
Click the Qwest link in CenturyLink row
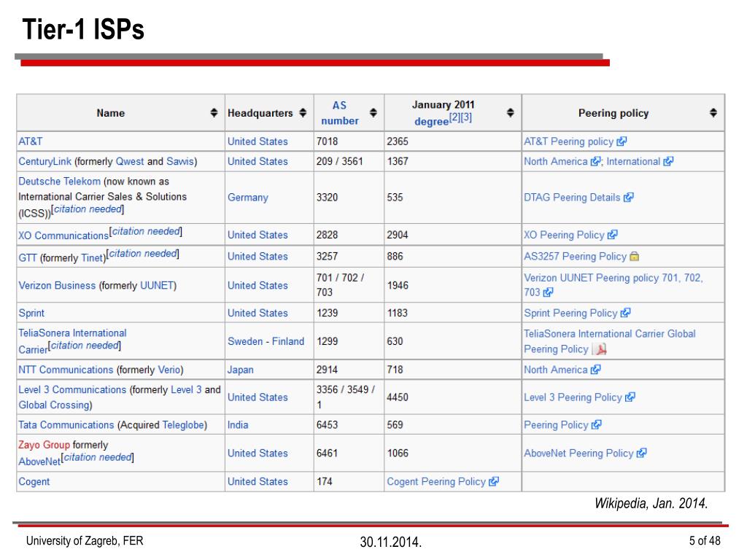[x=130, y=161]
